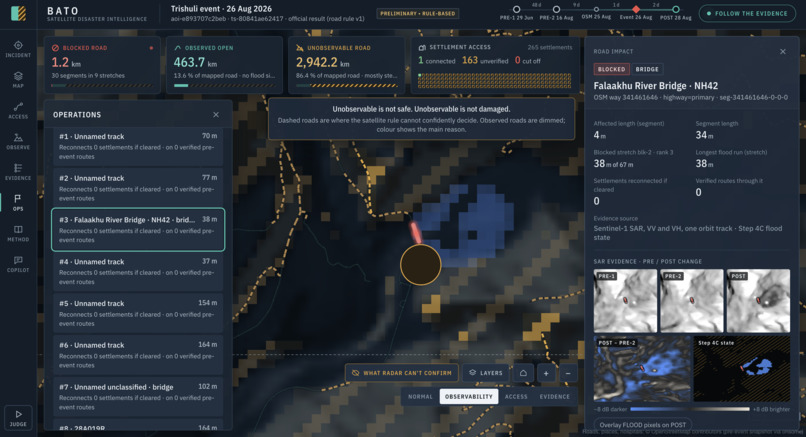Click the BATO striped logo
Screen dimensions: 806x437
click(x=19, y=13)
